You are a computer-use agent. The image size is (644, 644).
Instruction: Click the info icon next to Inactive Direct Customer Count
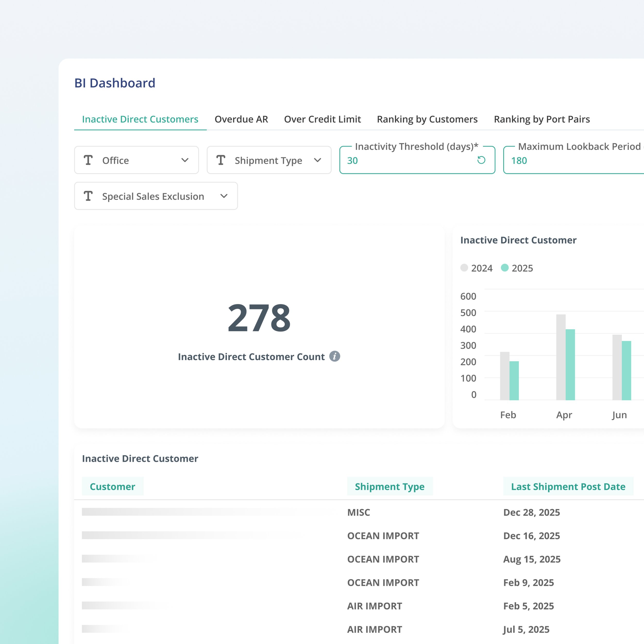coord(335,357)
